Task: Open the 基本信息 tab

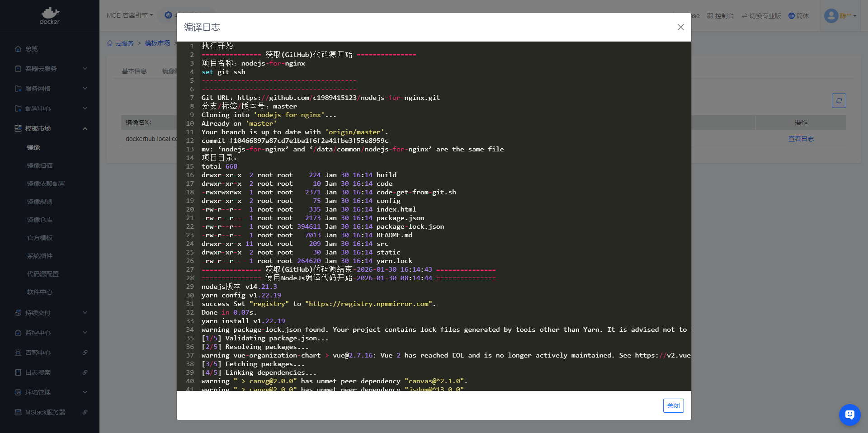Action: click(x=134, y=71)
